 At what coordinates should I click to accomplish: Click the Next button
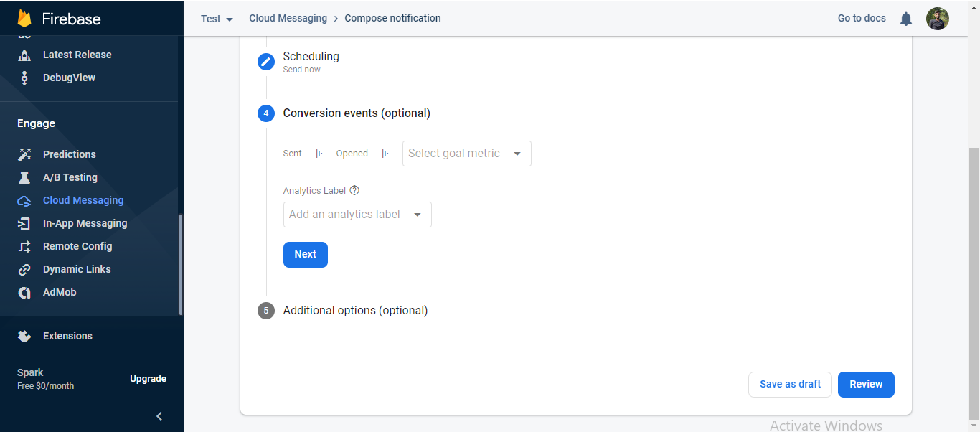tap(305, 254)
